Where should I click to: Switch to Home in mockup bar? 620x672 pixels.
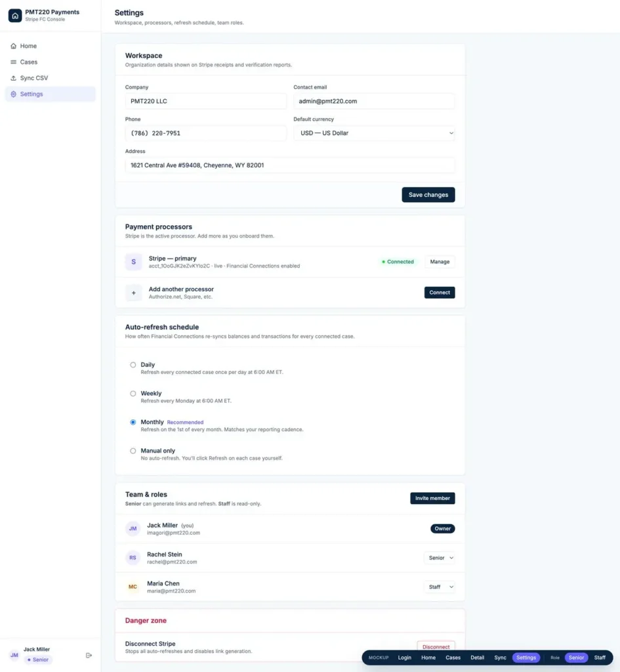point(428,658)
